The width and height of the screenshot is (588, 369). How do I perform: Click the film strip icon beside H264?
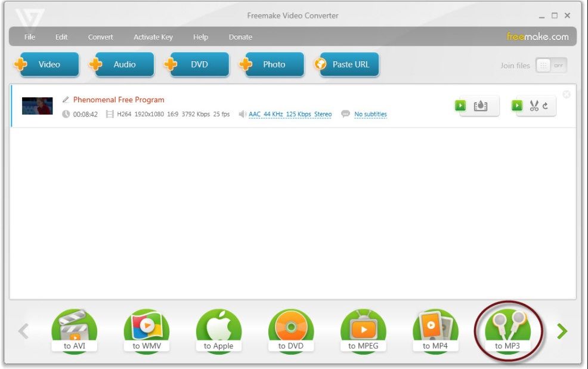coord(110,113)
